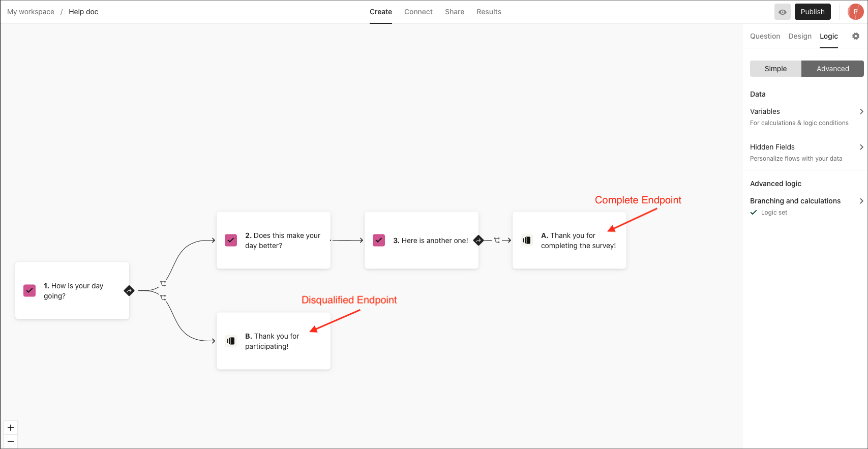Click the preview eye icon

783,12
